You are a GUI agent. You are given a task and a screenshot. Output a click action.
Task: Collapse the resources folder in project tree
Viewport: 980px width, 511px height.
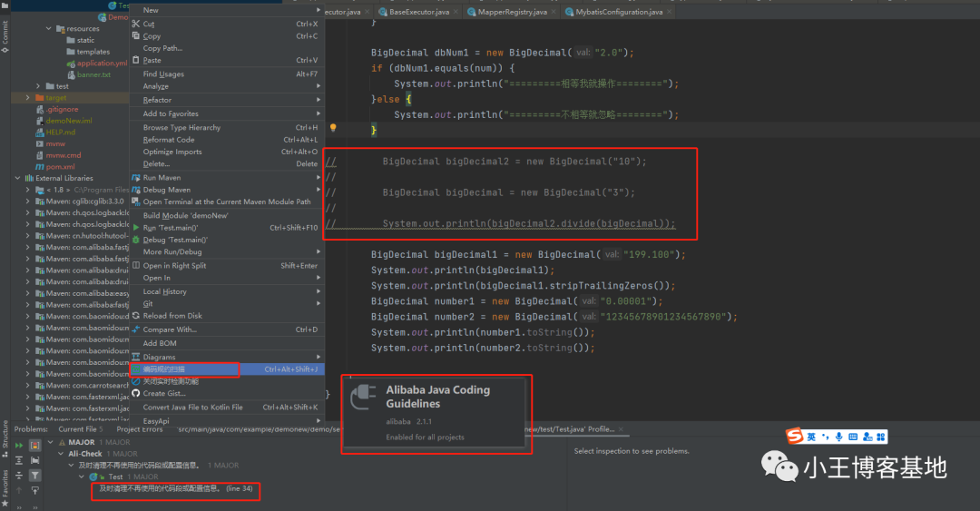pos(50,29)
